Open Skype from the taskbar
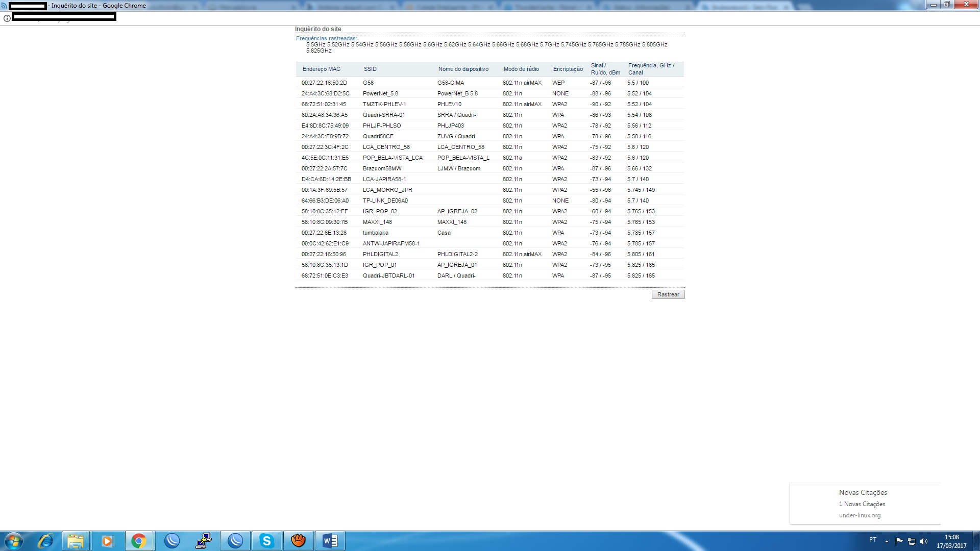This screenshot has height=551, width=980. [266, 541]
